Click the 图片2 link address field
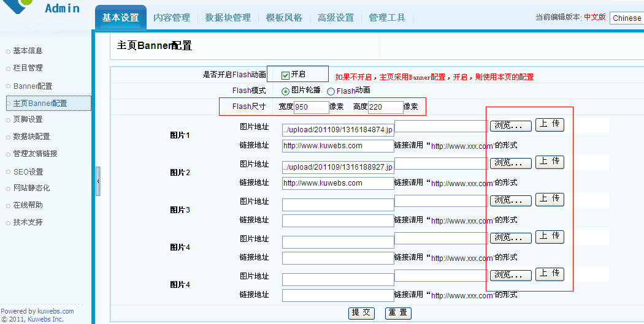Screen dimensions: 644x324 [338, 183]
